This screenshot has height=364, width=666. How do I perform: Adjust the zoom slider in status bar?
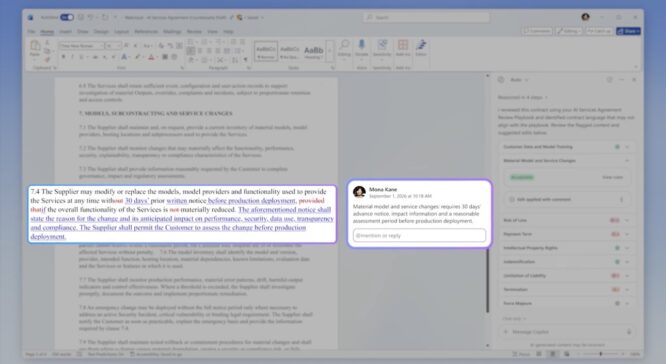point(601,354)
